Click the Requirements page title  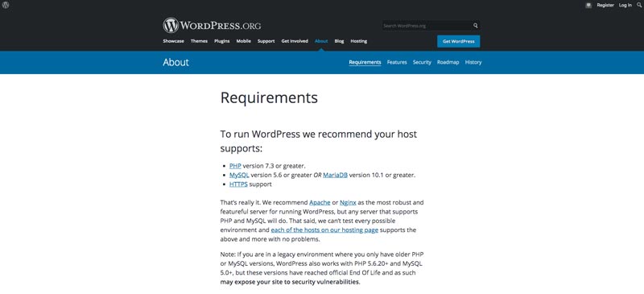[x=269, y=97]
